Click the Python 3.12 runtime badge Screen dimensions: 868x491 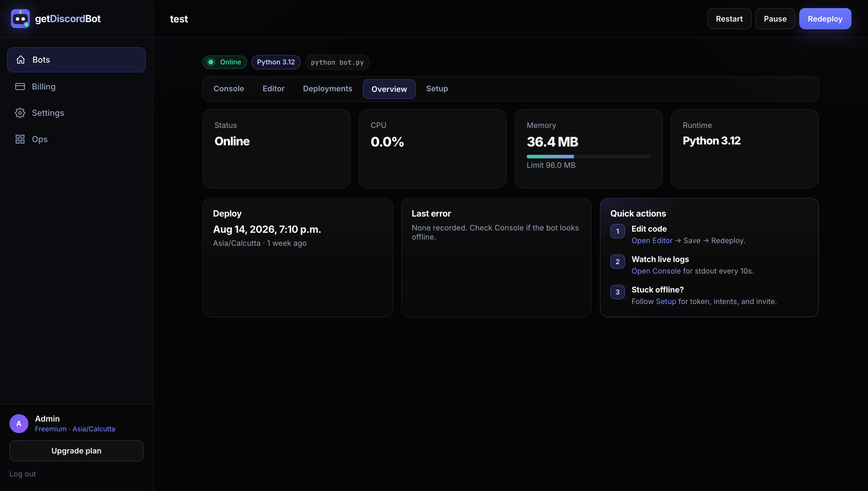276,62
